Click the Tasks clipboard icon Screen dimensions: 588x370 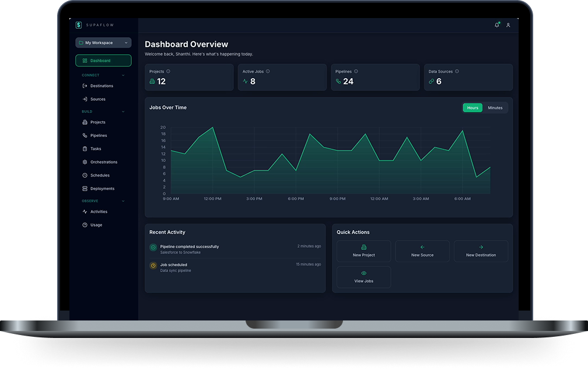85,149
